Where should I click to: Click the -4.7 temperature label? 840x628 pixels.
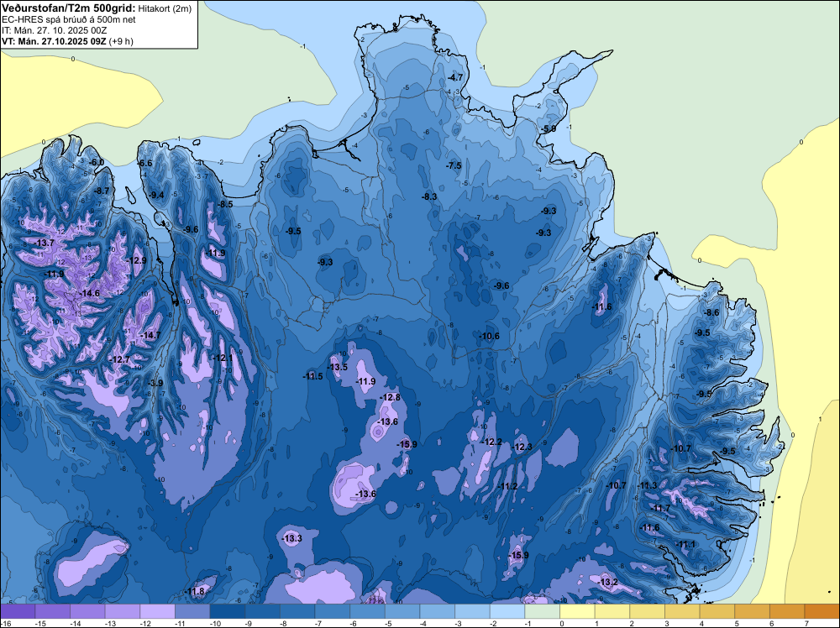click(x=454, y=77)
